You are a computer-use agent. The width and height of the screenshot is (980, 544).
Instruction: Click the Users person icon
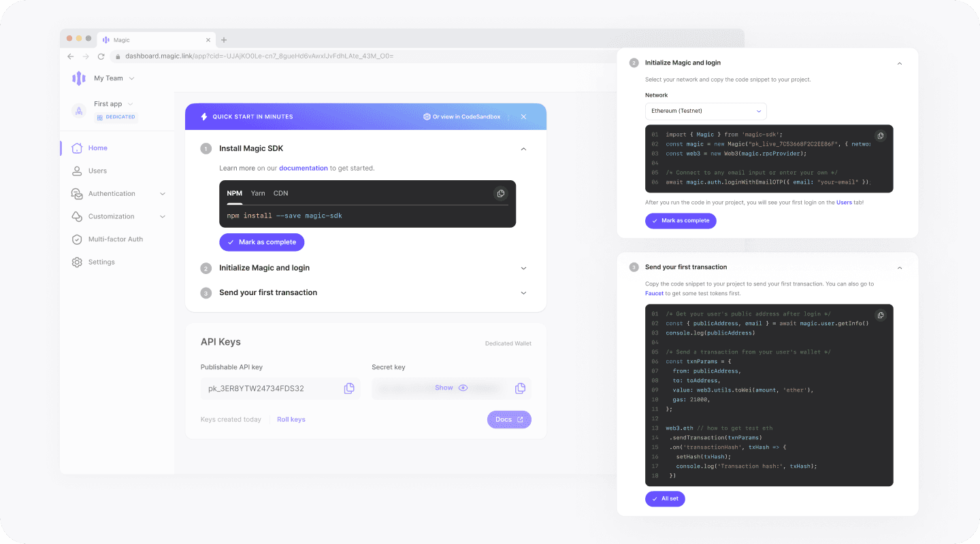pyautogui.click(x=77, y=171)
